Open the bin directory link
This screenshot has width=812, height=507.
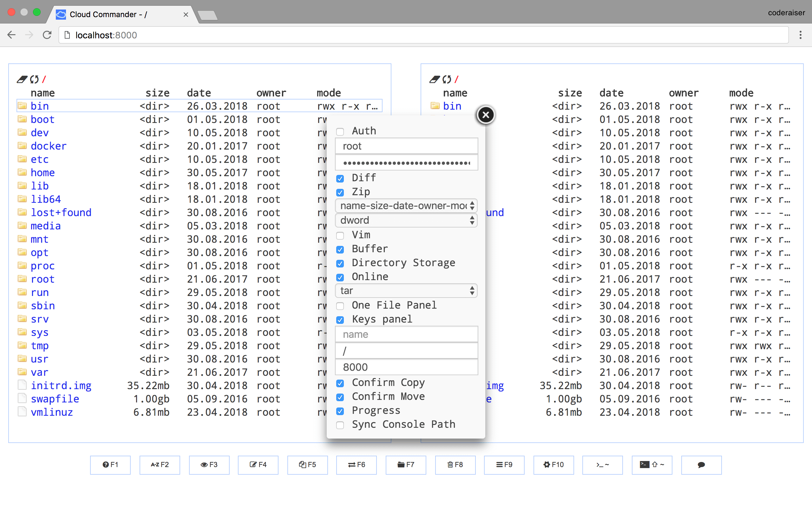39,106
